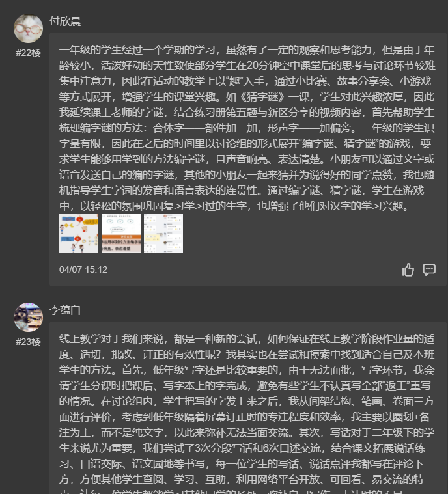Image resolution: width=448 pixels, height=494 pixels.
Task: Click post body starting with 线上教学对于我们来说
Action: tap(247, 413)
